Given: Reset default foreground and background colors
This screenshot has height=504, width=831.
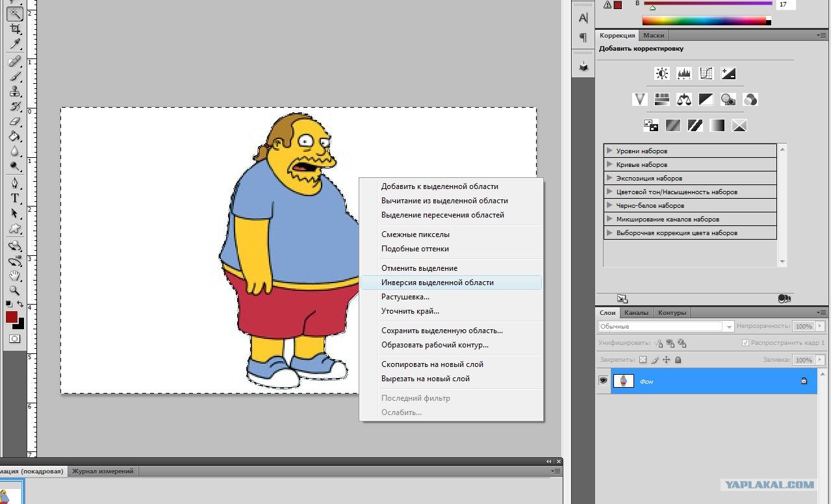Looking at the screenshot, I should pos(8,304).
